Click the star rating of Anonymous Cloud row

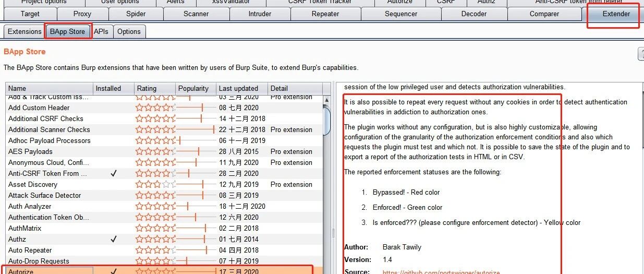pos(156,162)
